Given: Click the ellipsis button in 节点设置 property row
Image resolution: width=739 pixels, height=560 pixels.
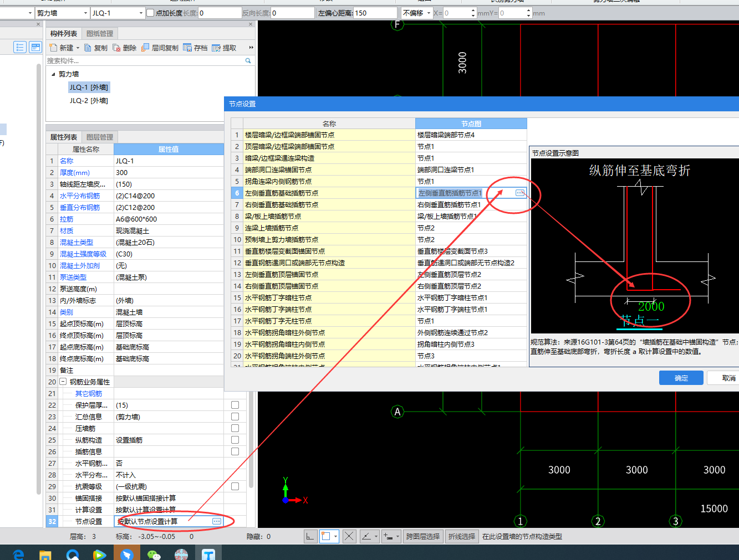Looking at the screenshot, I should coord(217,521).
